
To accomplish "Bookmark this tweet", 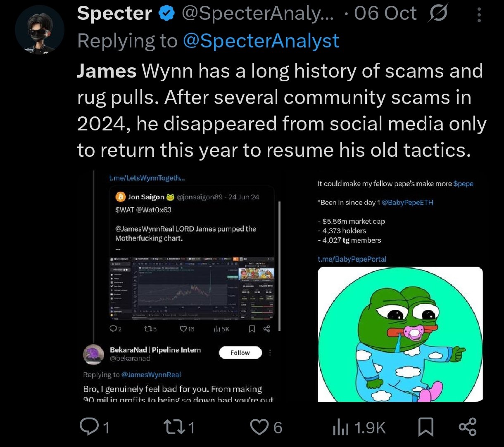I will 426,427.
